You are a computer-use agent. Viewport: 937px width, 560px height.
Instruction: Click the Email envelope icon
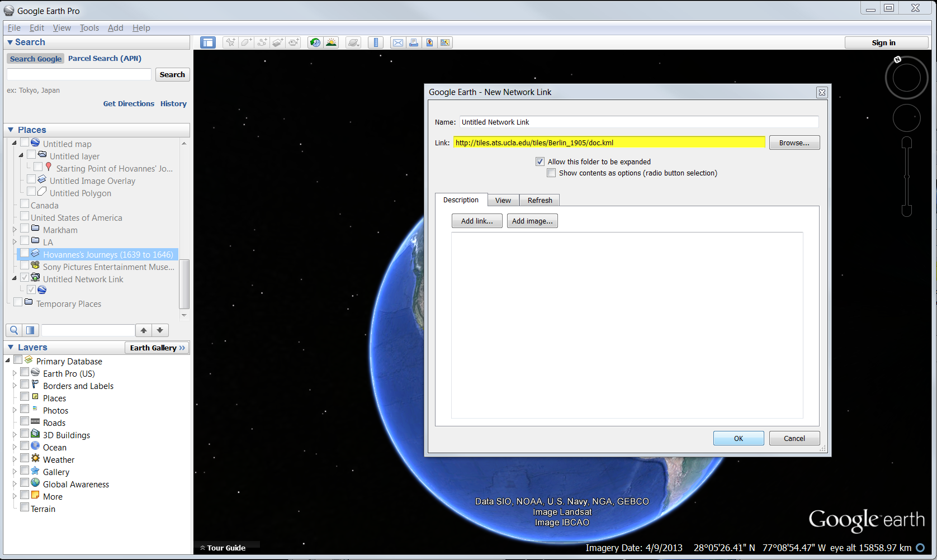[x=397, y=42]
